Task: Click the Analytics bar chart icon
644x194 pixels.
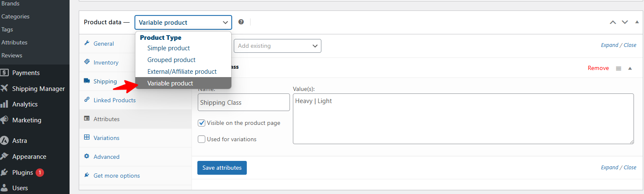Action: click(4, 104)
